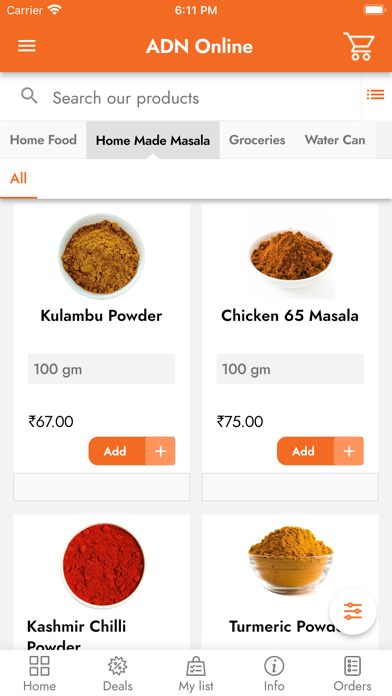Open the Water Can category
The width and height of the screenshot is (392, 696).
[335, 140]
